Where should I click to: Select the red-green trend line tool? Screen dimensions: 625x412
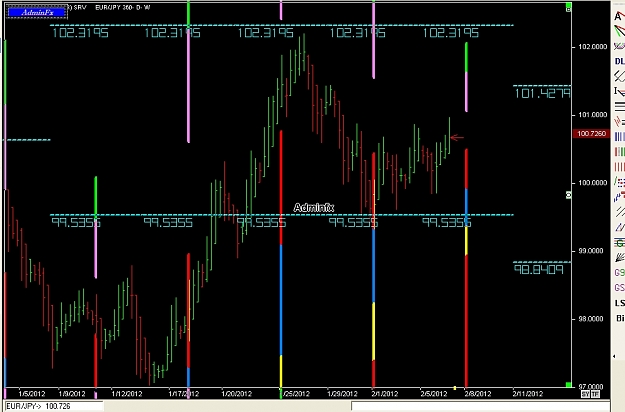pos(619,31)
